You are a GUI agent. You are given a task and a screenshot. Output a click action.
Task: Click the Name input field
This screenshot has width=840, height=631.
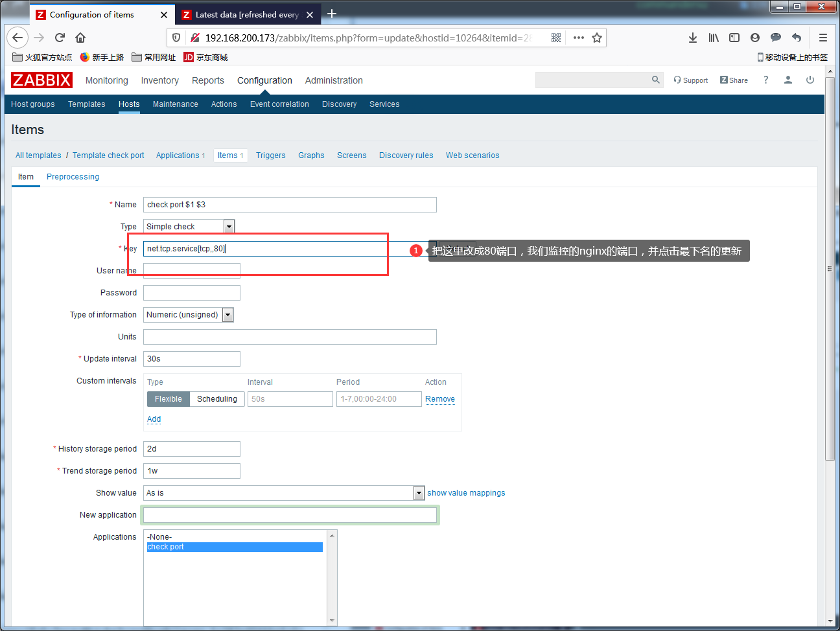coord(290,205)
